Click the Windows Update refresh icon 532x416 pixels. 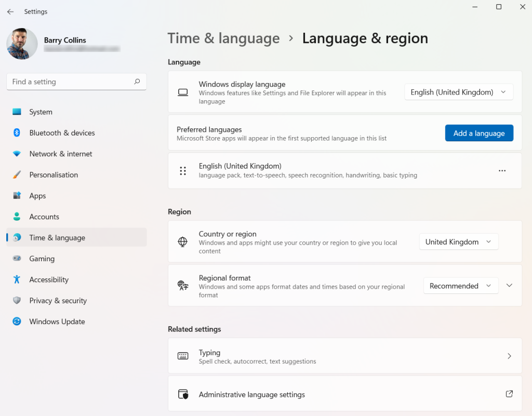pyautogui.click(x=17, y=321)
